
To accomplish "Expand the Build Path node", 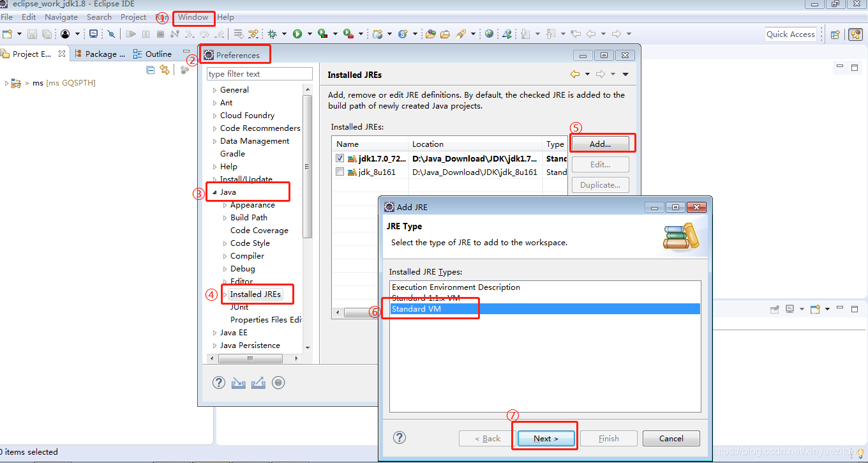I will coord(225,218).
